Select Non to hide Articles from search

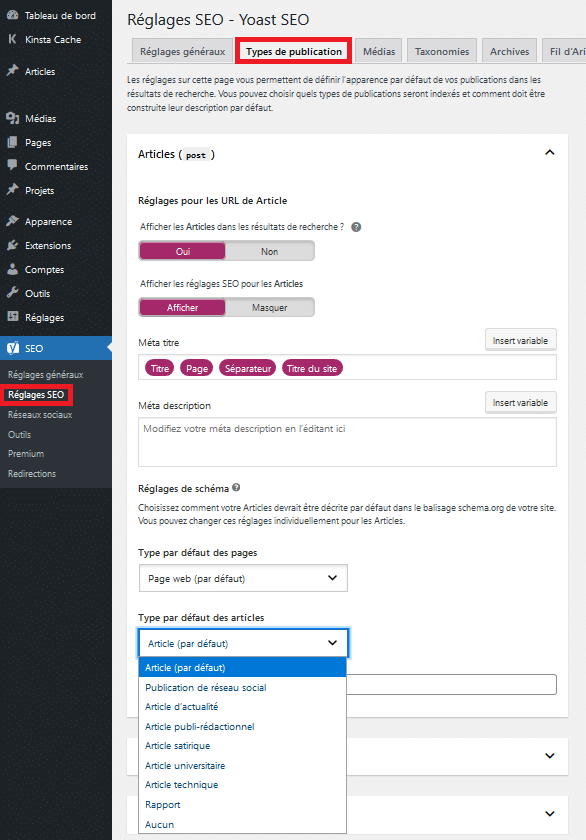pyautogui.click(x=269, y=251)
